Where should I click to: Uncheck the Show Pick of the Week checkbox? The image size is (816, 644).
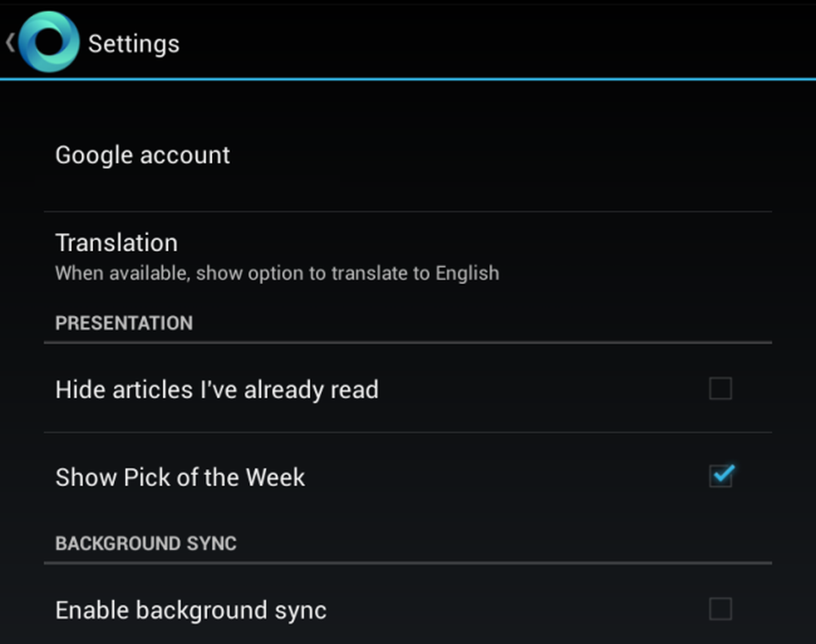click(x=721, y=475)
